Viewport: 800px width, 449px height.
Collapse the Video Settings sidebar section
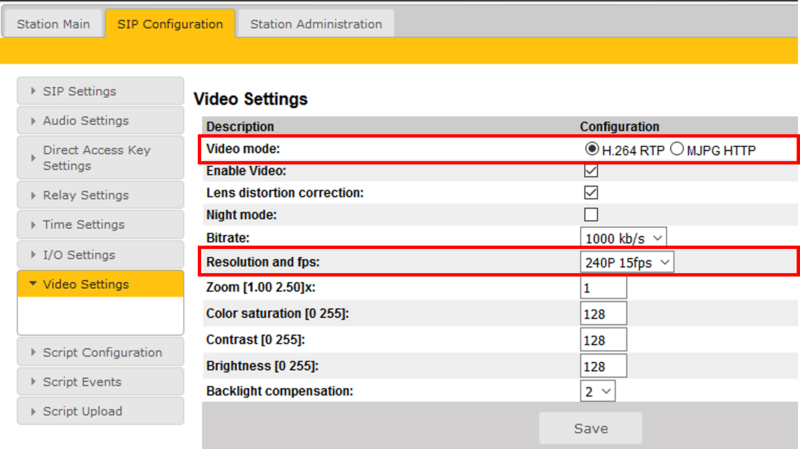(100, 284)
